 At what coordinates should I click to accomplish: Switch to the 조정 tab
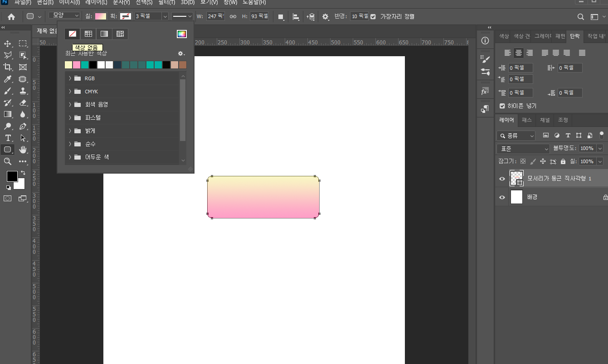click(x=563, y=120)
